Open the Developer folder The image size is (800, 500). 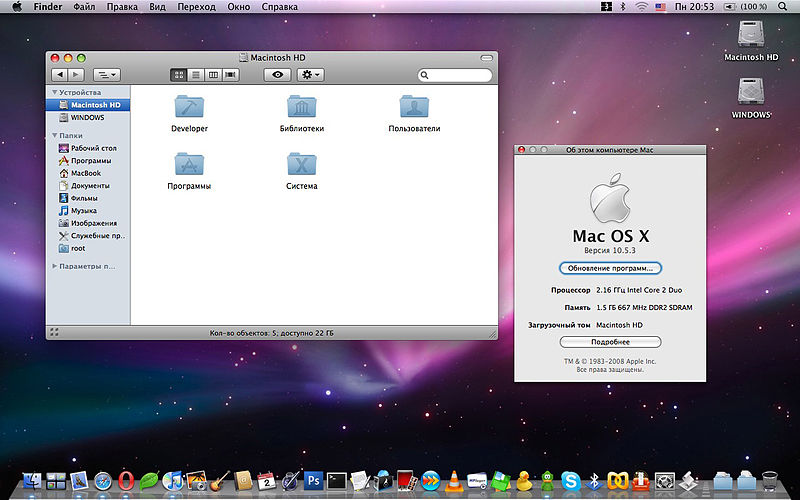coord(189,108)
